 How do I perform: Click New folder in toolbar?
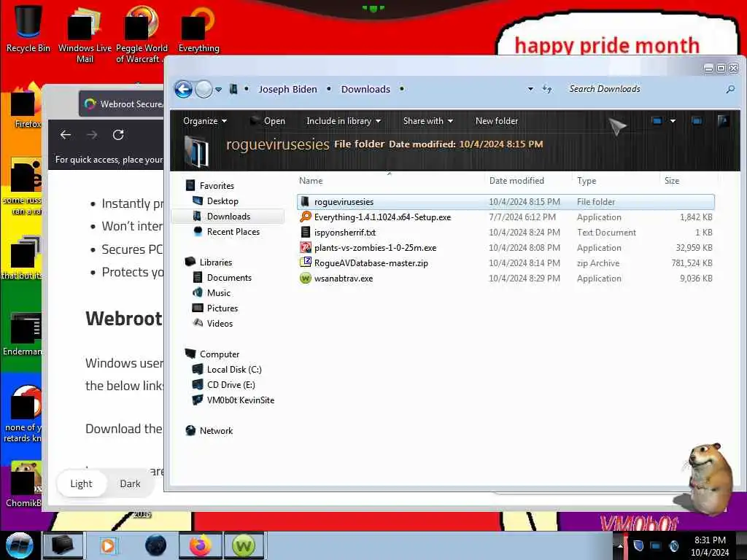[x=496, y=121]
